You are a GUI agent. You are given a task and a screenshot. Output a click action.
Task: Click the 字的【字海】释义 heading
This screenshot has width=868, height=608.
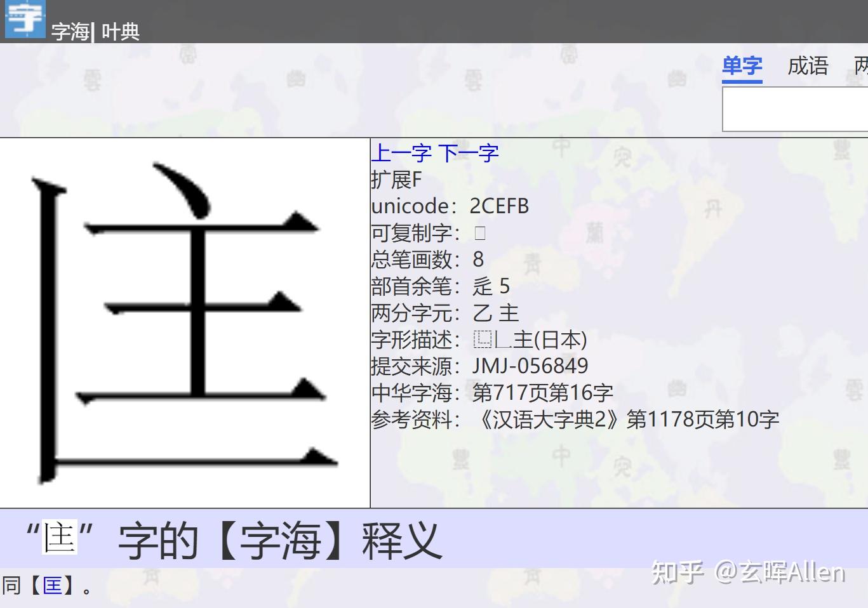pyautogui.click(x=280, y=540)
